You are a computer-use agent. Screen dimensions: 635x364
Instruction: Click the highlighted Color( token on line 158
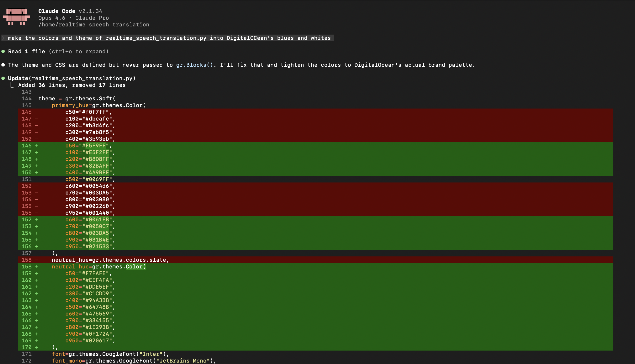click(135, 267)
